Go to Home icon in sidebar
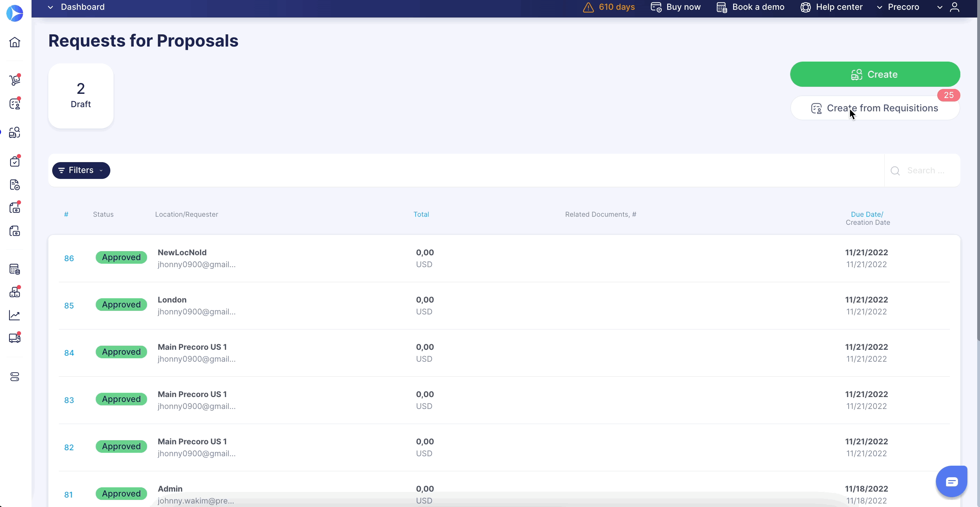The width and height of the screenshot is (980, 507). [15, 42]
